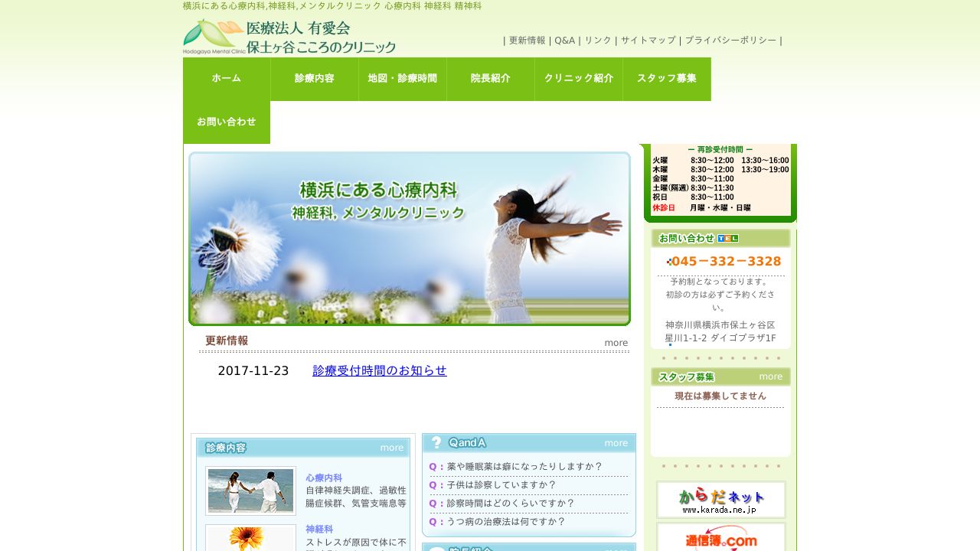The height and width of the screenshot is (551, 980).
Task: Click the question mark icon on QandA header
Action: click(x=436, y=442)
